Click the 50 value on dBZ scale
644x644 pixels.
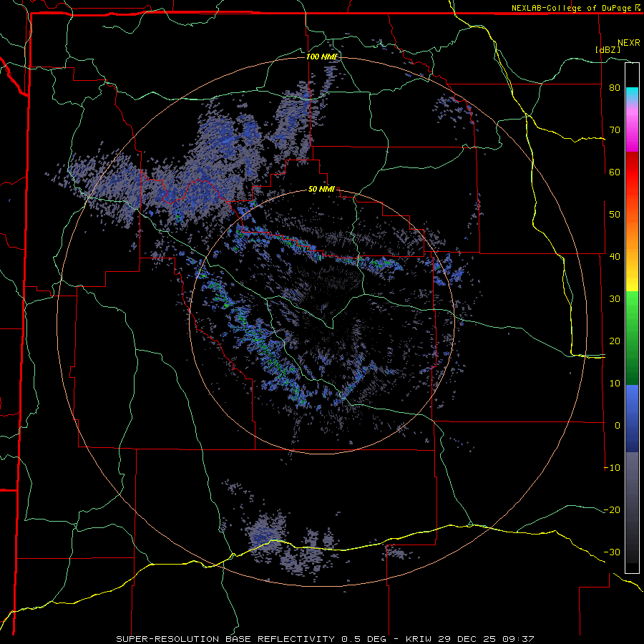click(x=615, y=215)
